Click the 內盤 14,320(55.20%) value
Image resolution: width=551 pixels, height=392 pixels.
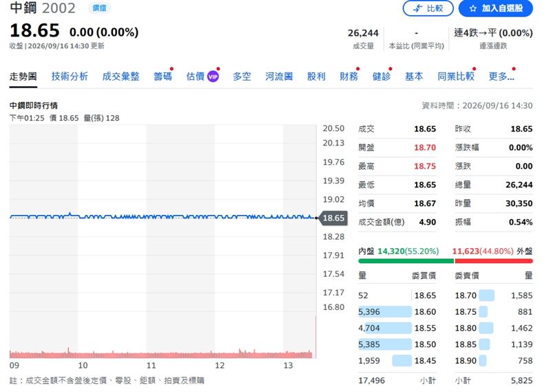point(408,251)
